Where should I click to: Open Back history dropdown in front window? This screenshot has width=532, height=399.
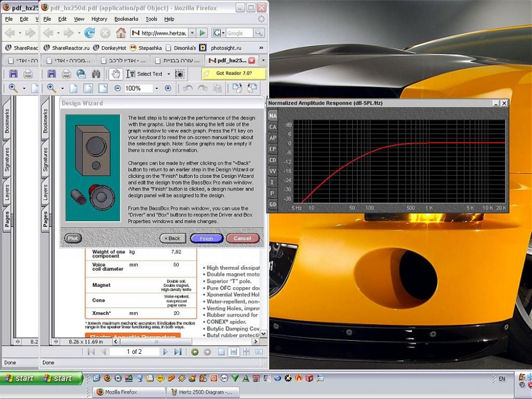click(58, 33)
